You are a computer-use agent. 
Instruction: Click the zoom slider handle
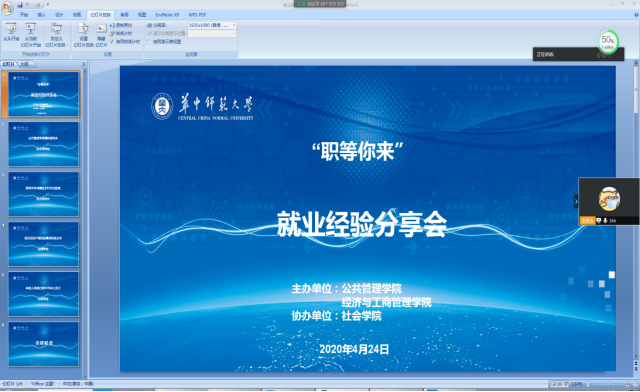pos(608,384)
